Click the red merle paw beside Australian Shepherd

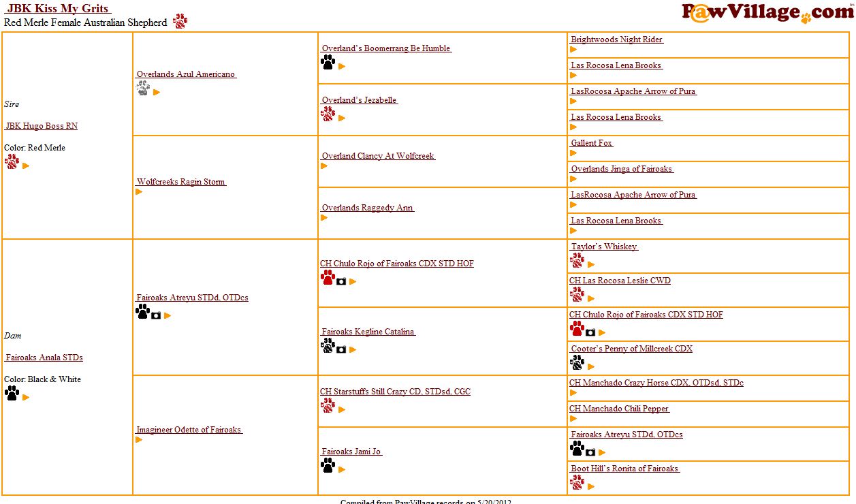click(180, 21)
